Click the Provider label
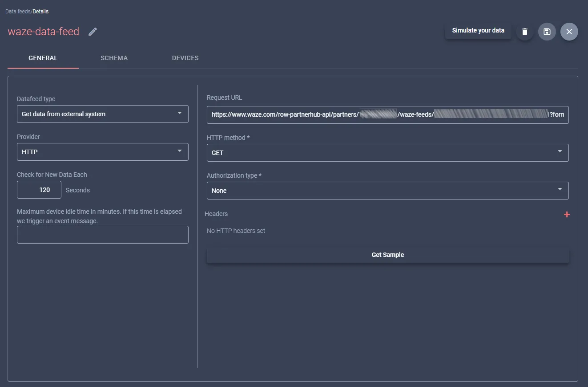 pyautogui.click(x=28, y=137)
